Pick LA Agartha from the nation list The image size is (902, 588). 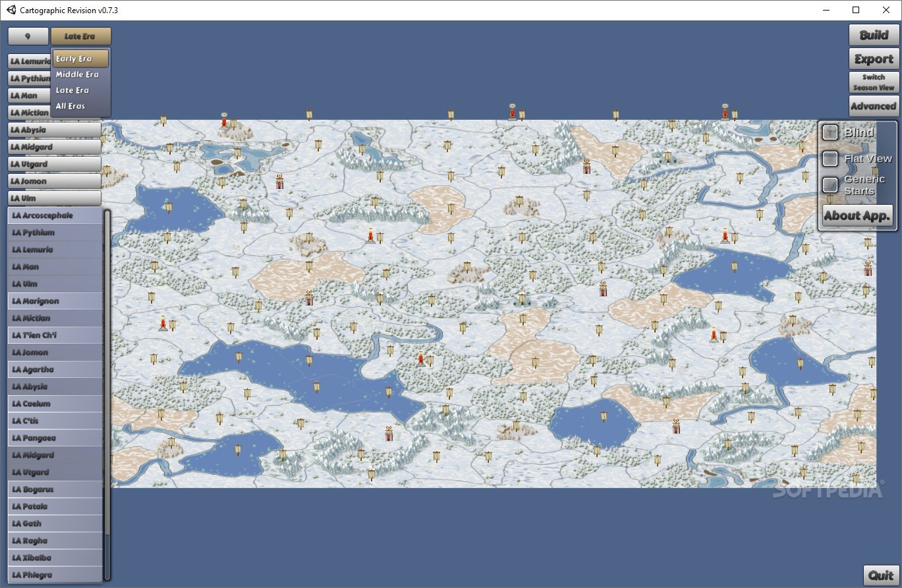55,369
